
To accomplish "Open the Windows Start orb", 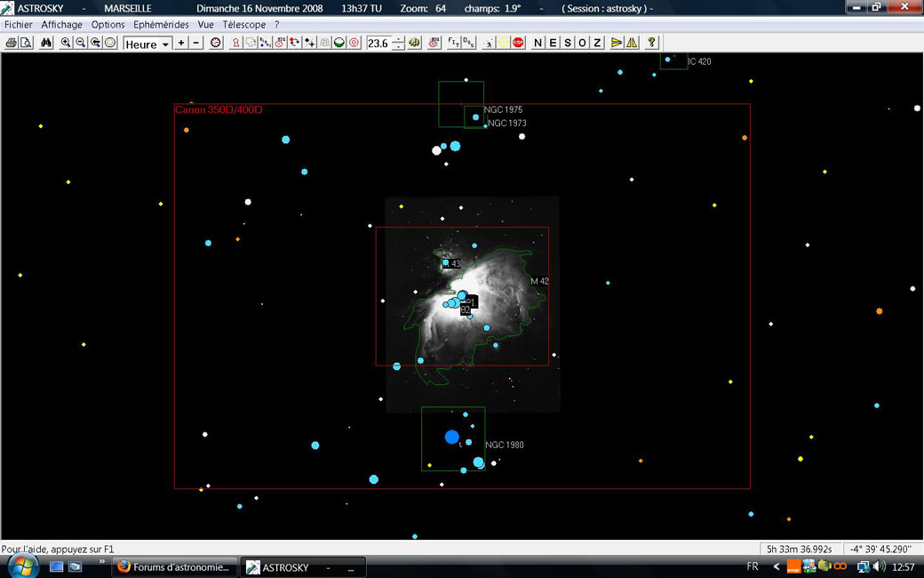I will pyautogui.click(x=24, y=566).
